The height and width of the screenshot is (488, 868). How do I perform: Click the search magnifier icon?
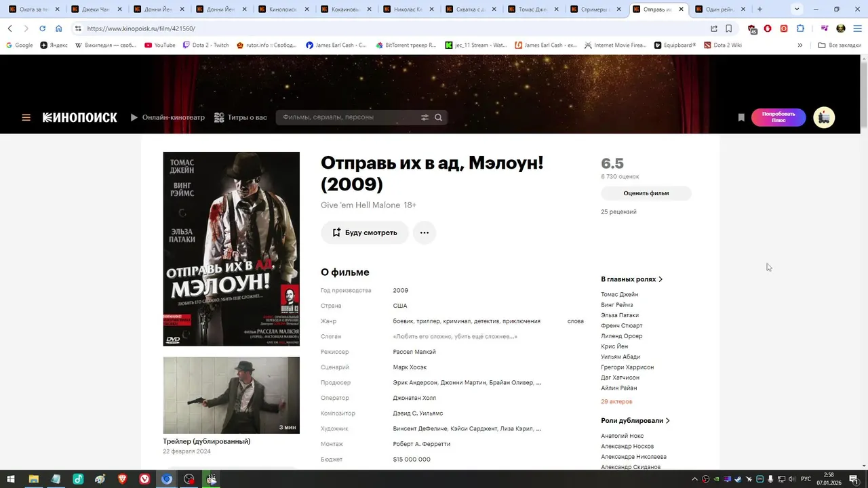tap(439, 117)
